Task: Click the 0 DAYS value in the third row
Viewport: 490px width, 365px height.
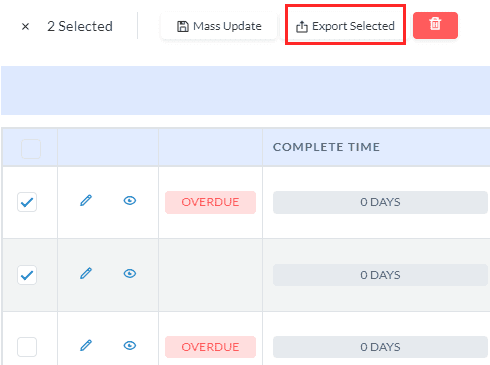Action: (380, 347)
